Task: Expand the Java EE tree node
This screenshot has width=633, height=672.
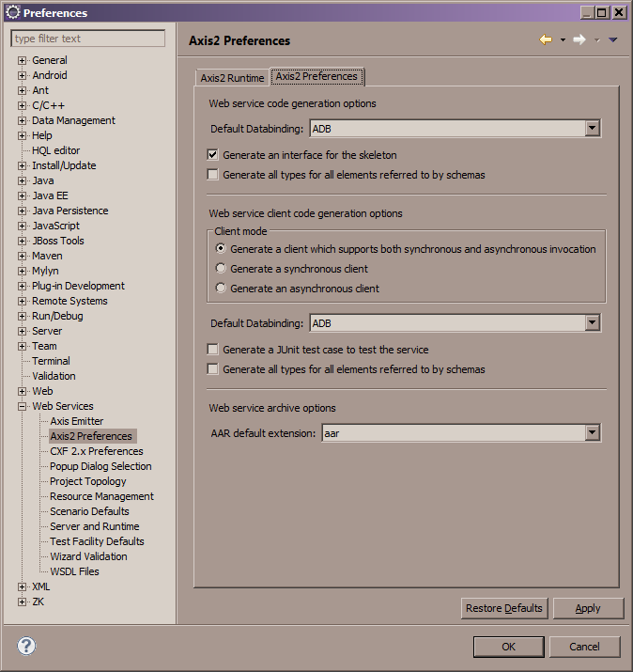Action: click(x=22, y=195)
